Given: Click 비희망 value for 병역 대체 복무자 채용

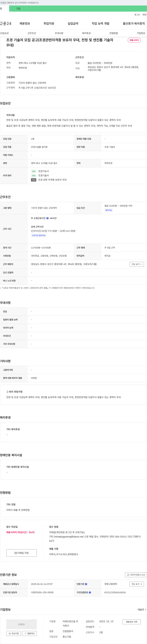Looking at the screenshot, I should point(34,378).
